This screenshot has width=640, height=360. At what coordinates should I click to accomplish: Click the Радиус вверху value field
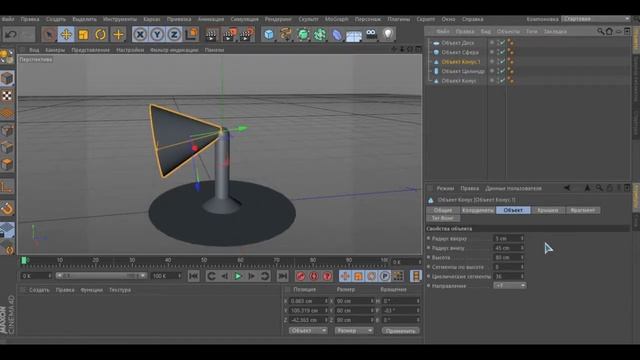pos(509,238)
